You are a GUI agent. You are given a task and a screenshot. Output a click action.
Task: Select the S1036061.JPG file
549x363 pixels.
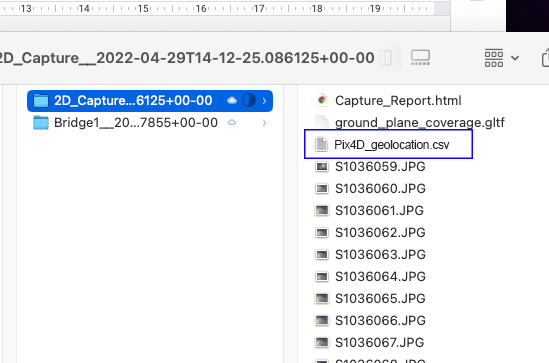379,211
